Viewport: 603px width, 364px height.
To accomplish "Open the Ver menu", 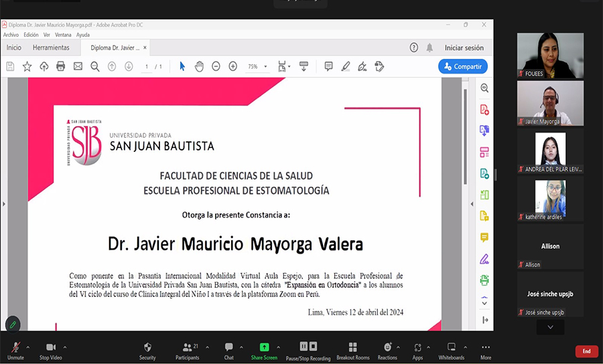I will tap(46, 35).
